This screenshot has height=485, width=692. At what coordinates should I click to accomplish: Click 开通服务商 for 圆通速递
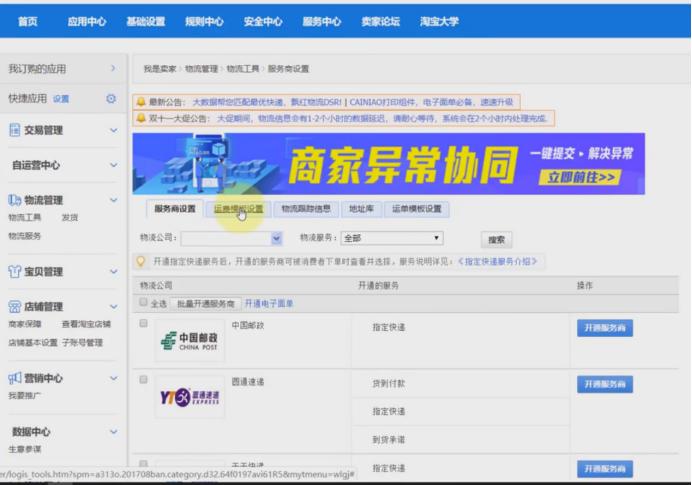(x=605, y=384)
